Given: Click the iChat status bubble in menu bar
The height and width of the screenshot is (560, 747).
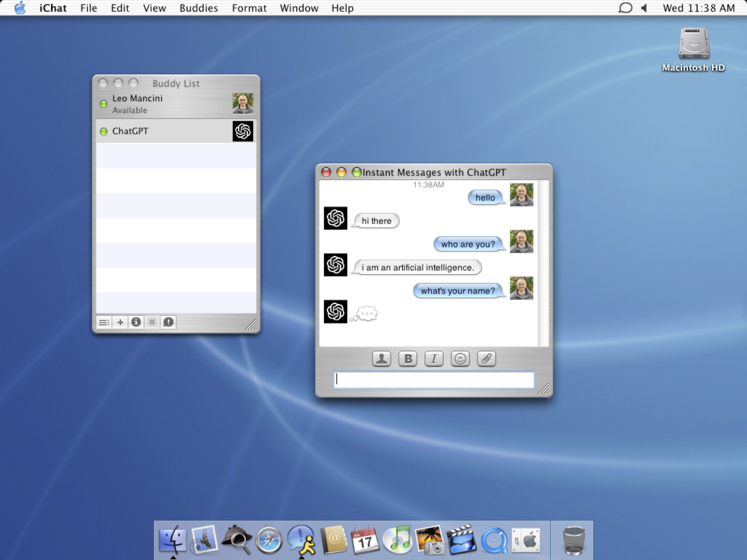Looking at the screenshot, I should coord(625,8).
